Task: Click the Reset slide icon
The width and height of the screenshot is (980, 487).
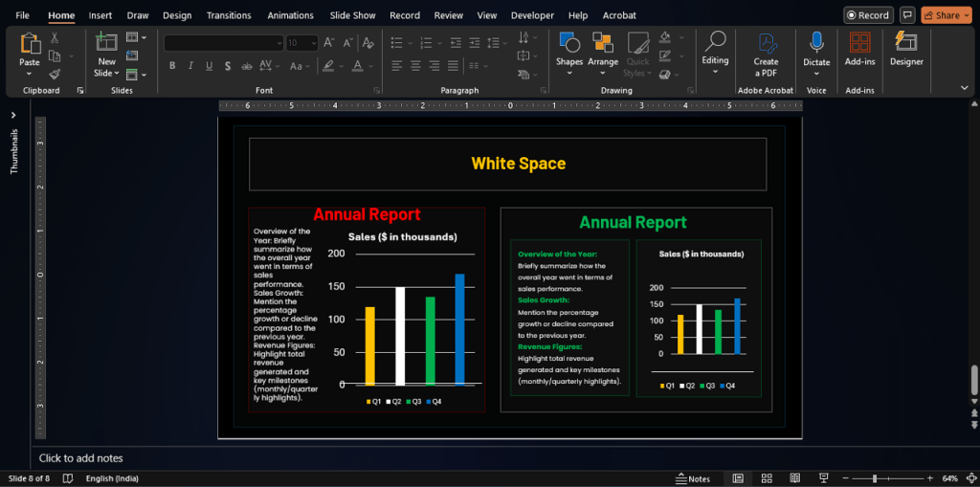Action: point(132,56)
